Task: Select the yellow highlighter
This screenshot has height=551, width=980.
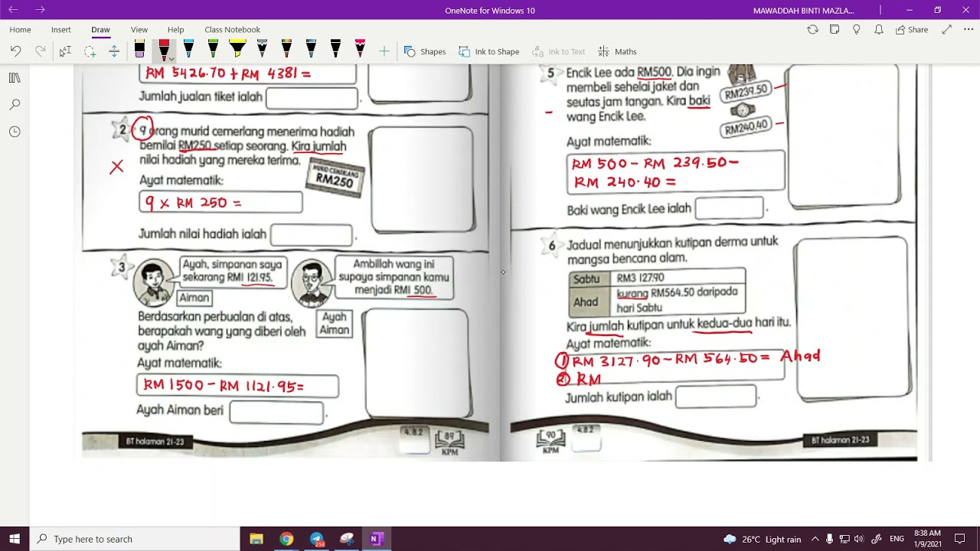Action: pos(237,51)
